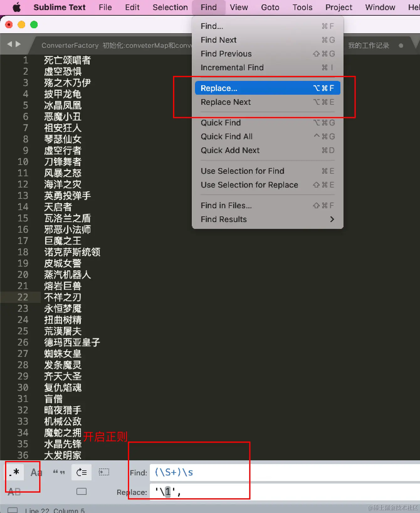420x513 pixels.
Task: Click line number 20 in gutter
Action: (23, 275)
